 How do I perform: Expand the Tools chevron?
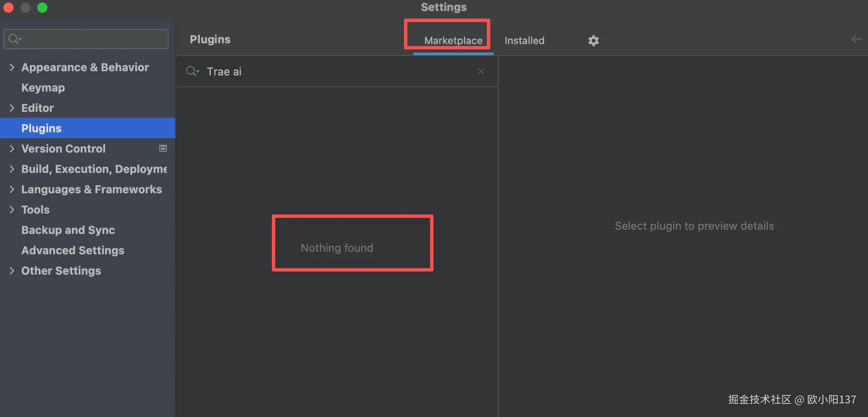pos(12,210)
